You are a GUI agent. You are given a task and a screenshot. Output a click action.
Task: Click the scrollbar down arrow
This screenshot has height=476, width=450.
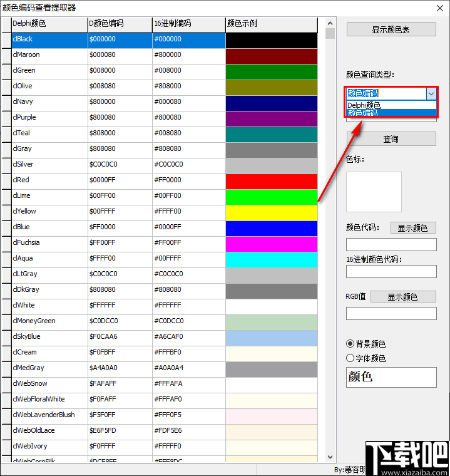click(330, 457)
